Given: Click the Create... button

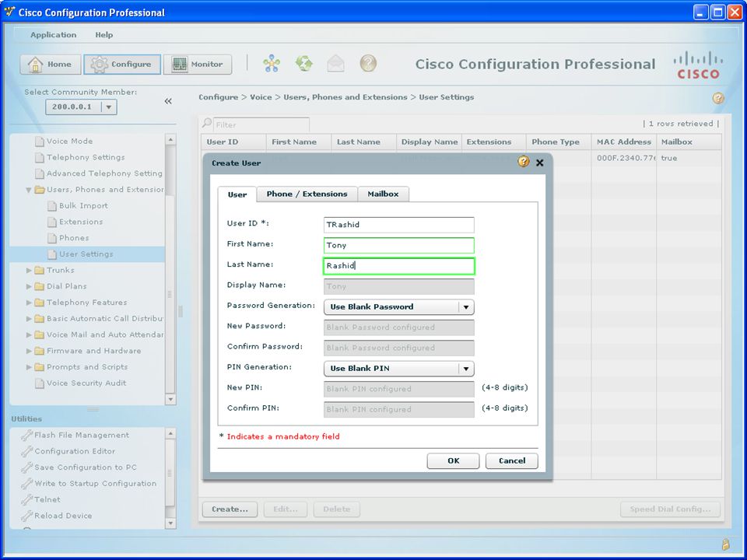Looking at the screenshot, I should point(230,509).
